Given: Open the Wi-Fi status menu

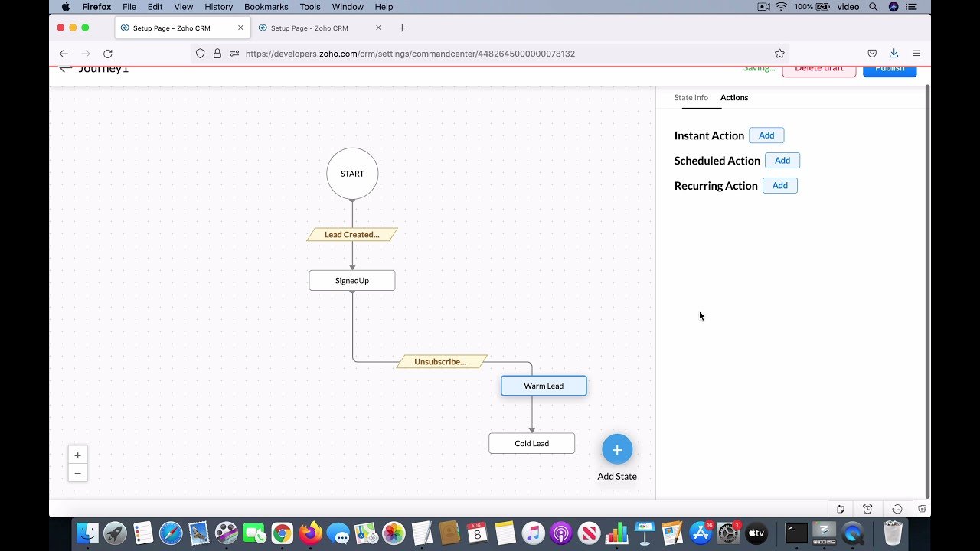Looking at the screenshot, I should tap(781, 7).
